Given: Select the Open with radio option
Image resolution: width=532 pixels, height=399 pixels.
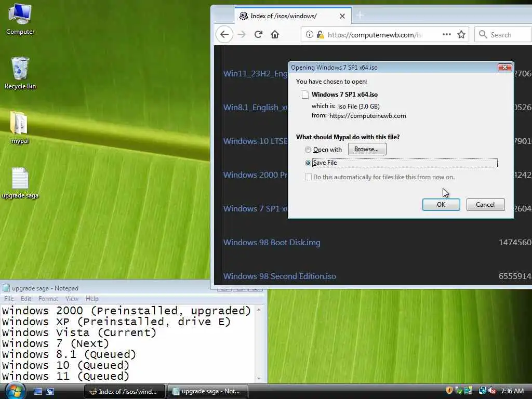Looking at the screenshot, I should coord(308,150).
